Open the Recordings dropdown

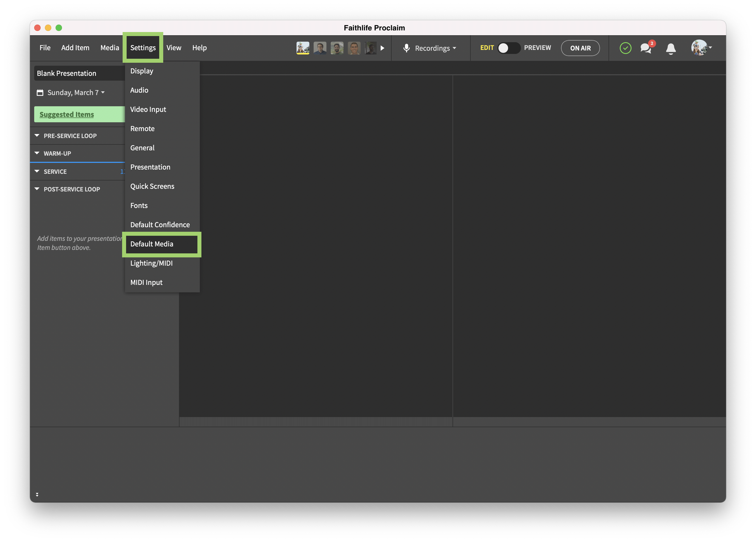click(x=436, y=48)
